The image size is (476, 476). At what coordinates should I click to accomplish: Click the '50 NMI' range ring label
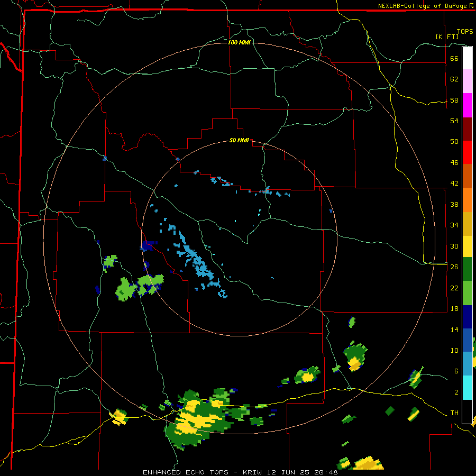coord(239,140)
